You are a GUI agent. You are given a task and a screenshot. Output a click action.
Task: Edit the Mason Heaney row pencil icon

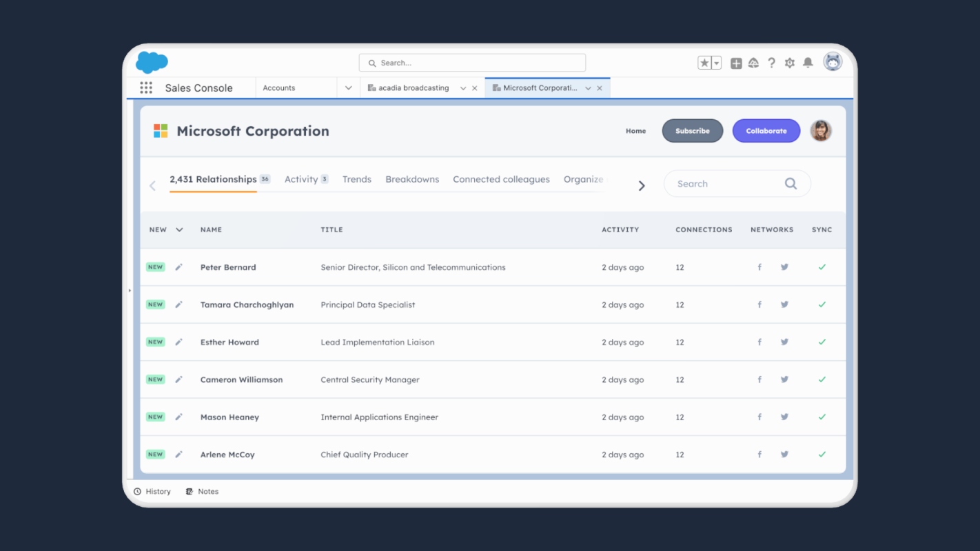coord(178,417)
